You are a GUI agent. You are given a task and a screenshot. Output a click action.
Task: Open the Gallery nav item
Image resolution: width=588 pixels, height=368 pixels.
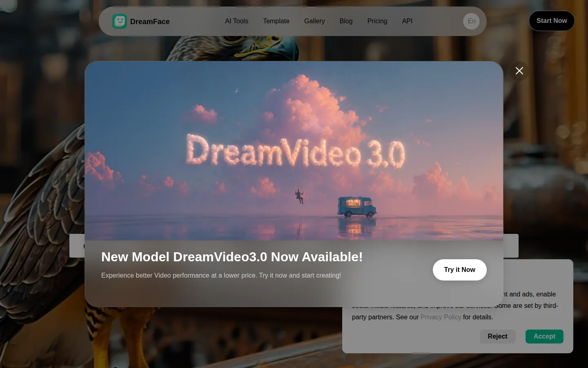point(314,21)
